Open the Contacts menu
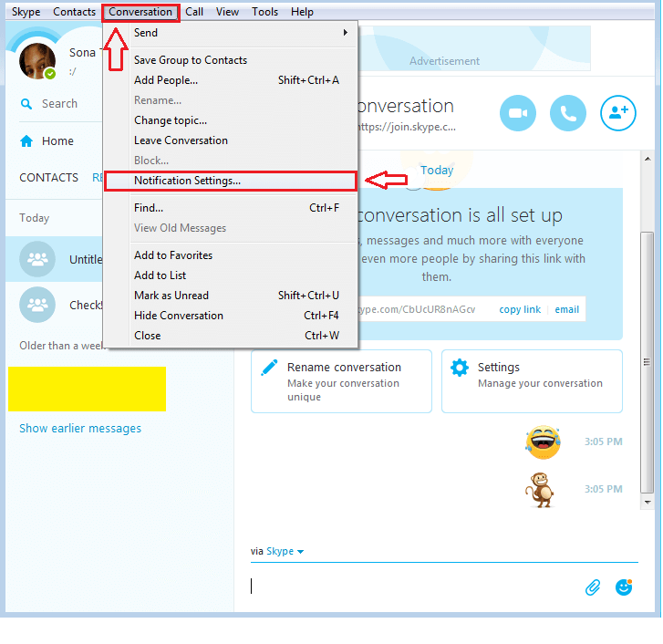 tap(74, 12)
